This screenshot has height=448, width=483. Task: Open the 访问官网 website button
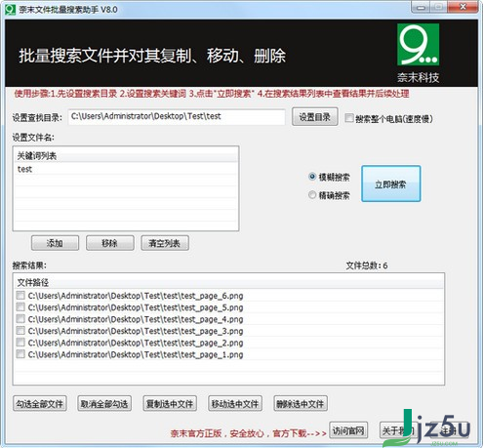coord(348,430)
